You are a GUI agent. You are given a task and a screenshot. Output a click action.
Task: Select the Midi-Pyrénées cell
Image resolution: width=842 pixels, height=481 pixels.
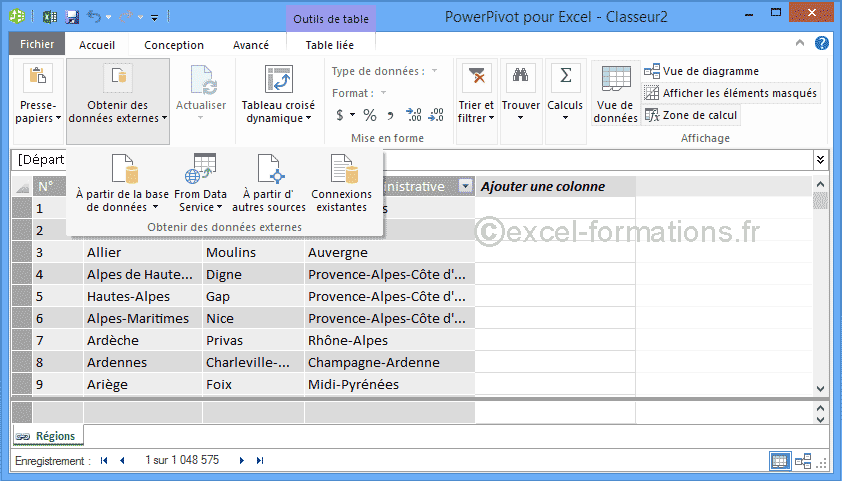point(390,384)
